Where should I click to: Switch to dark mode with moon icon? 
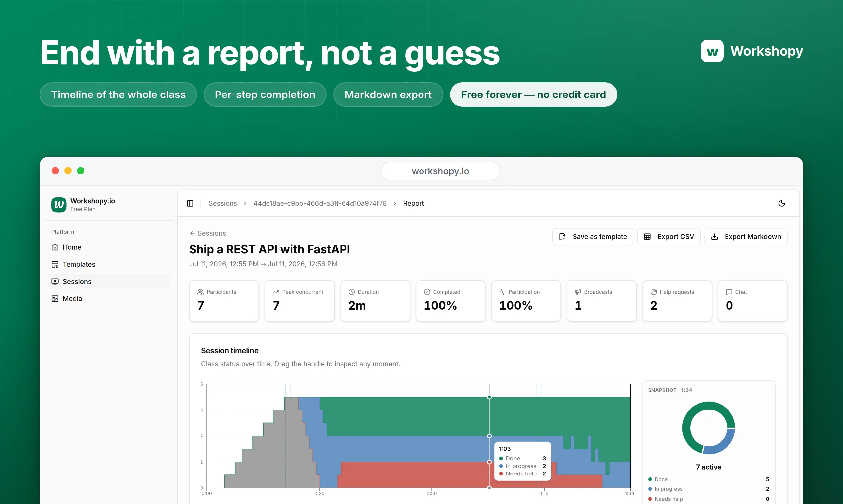click(782, 204)
